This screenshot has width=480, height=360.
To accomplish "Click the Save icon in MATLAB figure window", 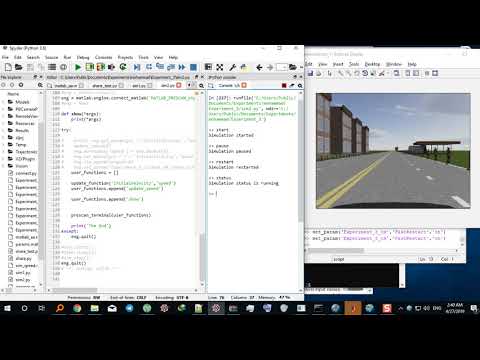I will click(x=310, y=73).
